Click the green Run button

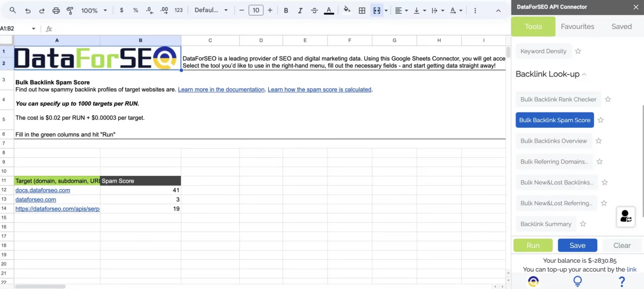(x=533, y=245)
